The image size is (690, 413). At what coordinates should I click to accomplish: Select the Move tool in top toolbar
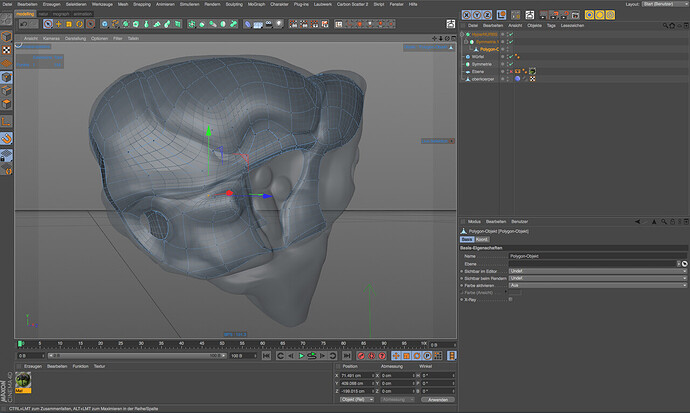(x=59, y=24)
